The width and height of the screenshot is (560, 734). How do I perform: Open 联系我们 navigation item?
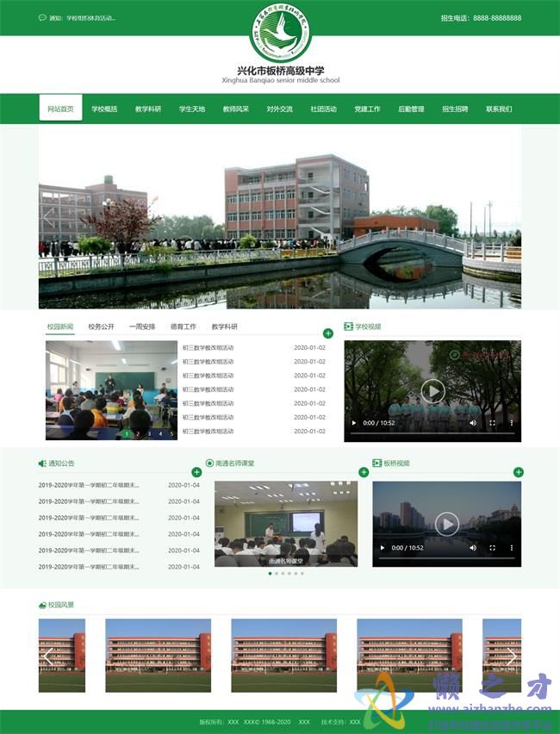499,109
